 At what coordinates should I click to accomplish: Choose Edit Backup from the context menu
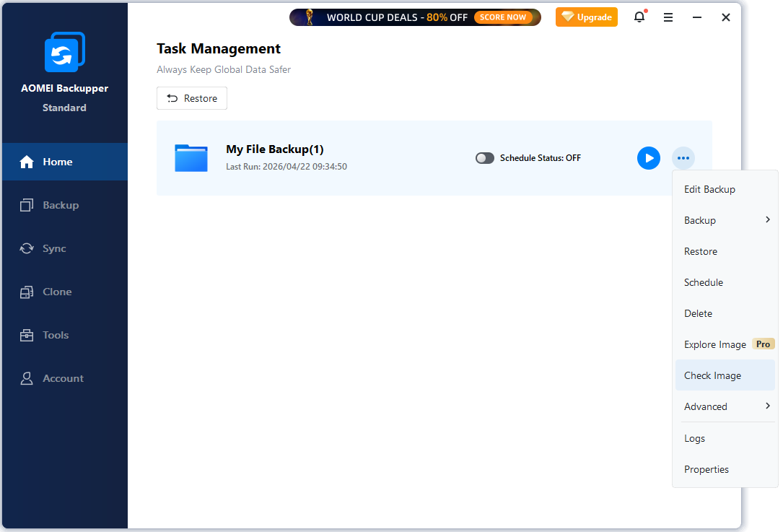tap(725, 189)
